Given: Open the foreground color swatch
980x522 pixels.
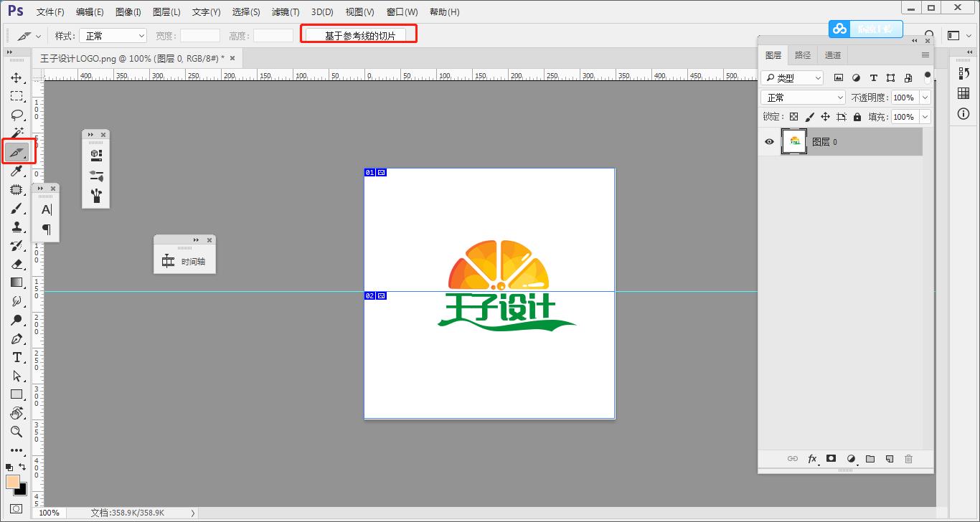Looking at the screenshot, I should tap(12, 482).
